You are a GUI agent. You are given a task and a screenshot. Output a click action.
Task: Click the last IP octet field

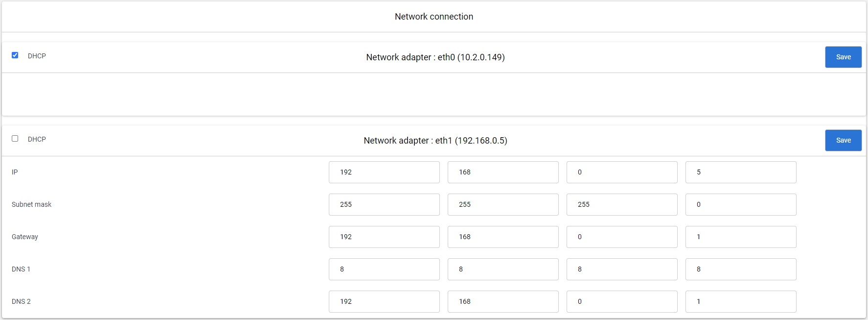coord(741,172)
